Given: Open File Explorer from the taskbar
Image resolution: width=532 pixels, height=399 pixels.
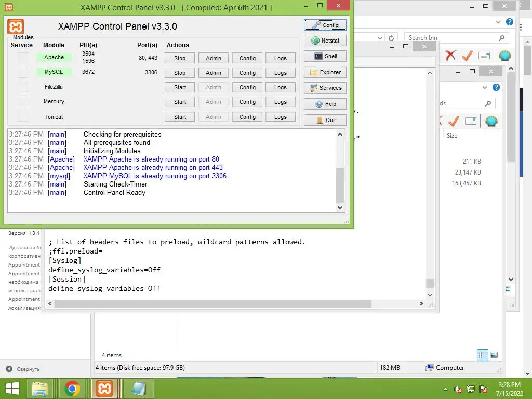Looking at the screenshot, I should [x=40, y=389].
